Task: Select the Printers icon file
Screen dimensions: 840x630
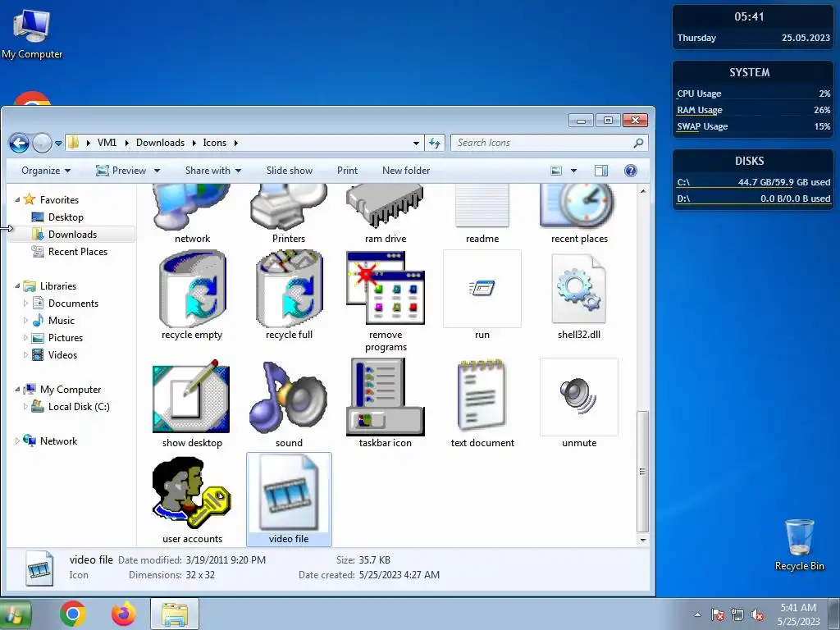Action: pos(289,213)
